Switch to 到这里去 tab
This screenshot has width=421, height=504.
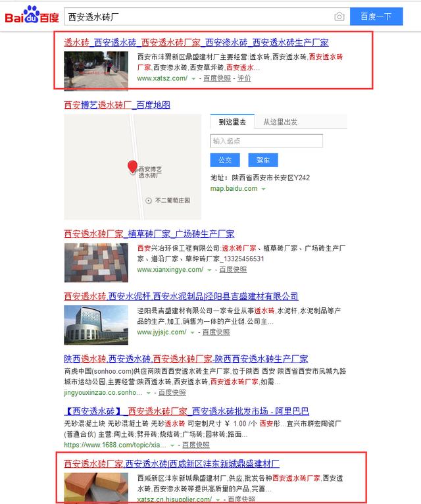(x=232, y=122)
